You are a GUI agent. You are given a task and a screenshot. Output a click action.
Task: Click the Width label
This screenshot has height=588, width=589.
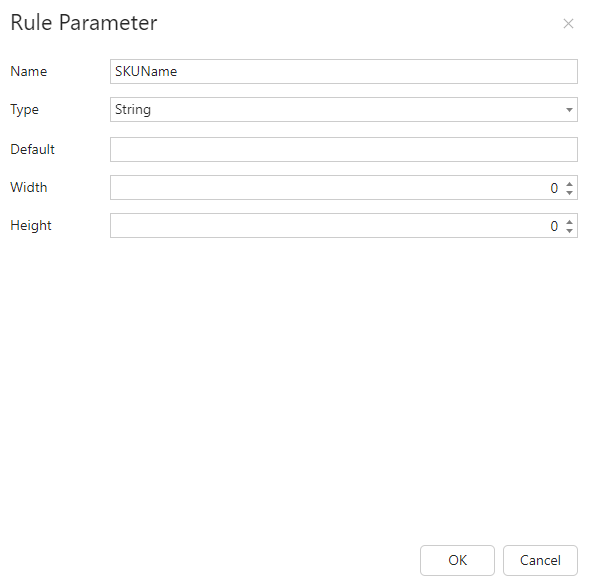click(29, 187)
